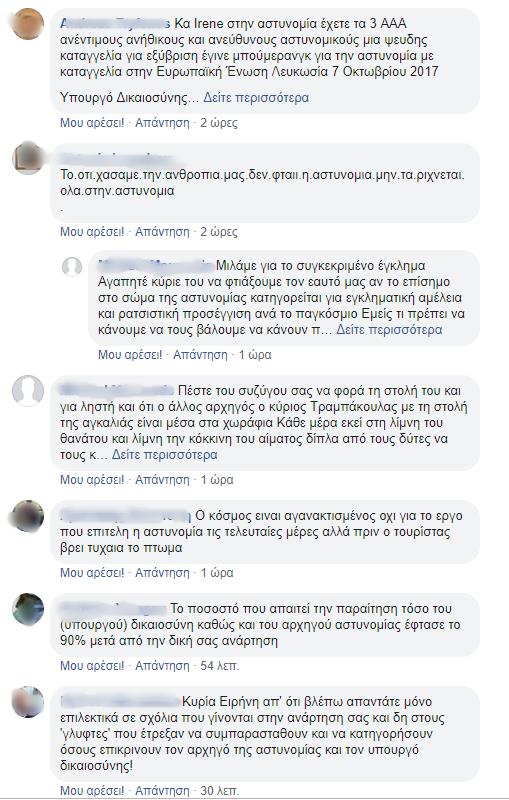Like the first comment about Ka Irene

[92, 122]
